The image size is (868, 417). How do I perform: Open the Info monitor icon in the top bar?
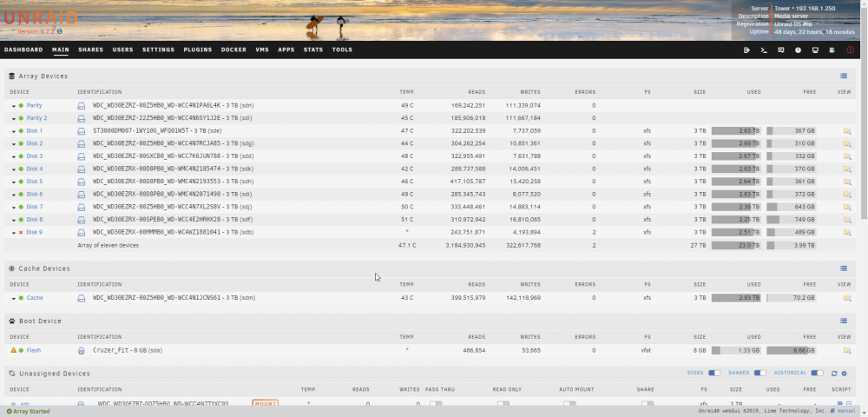[815, 50]
